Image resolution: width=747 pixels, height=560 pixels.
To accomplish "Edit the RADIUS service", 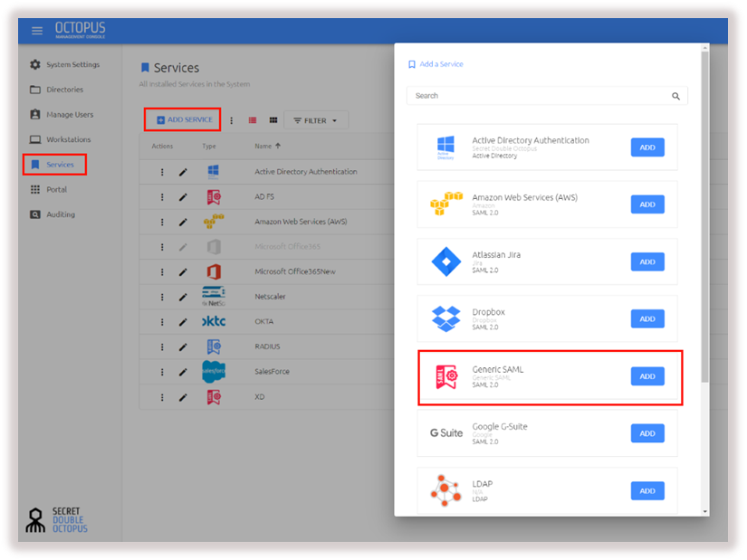I will [x=183, y=346].
